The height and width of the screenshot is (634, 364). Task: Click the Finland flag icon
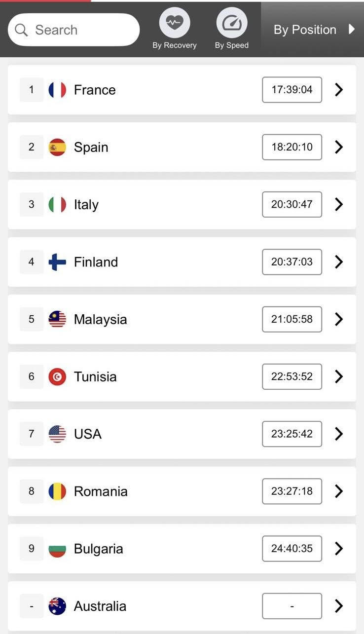click(x=57, y=262)
